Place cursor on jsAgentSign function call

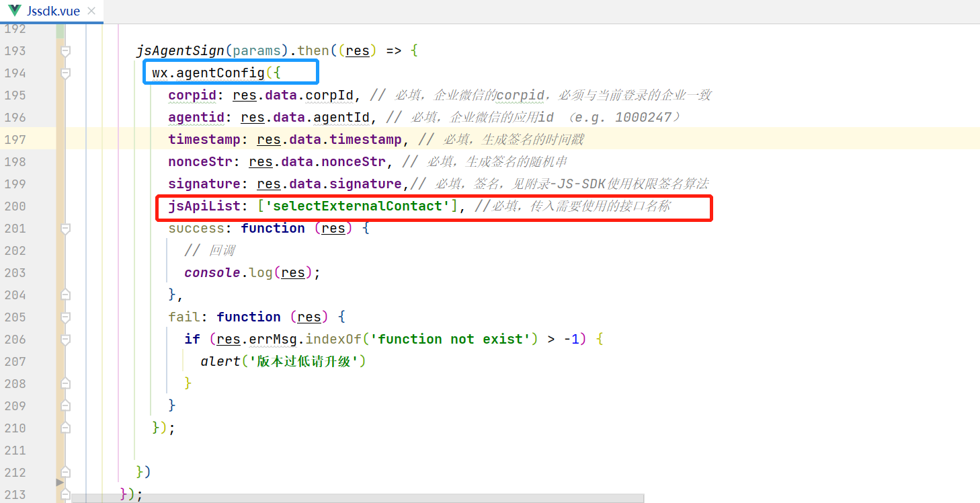180,51
